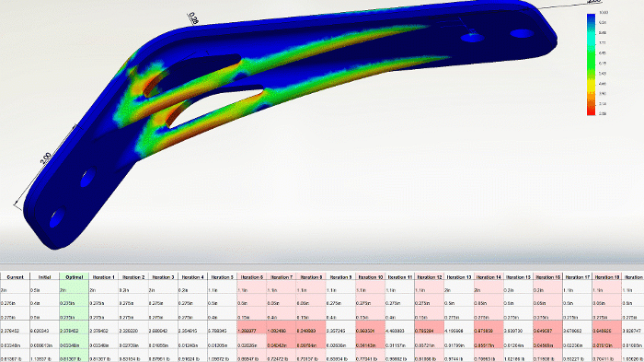
Task: Click the factor of safety color legend bar
Action: click(x=591, y=64)
